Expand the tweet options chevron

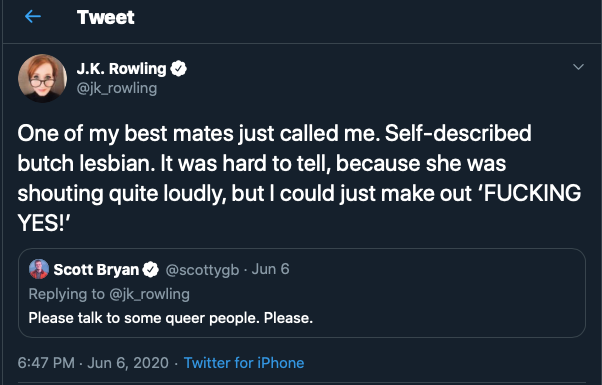(578, 67)
